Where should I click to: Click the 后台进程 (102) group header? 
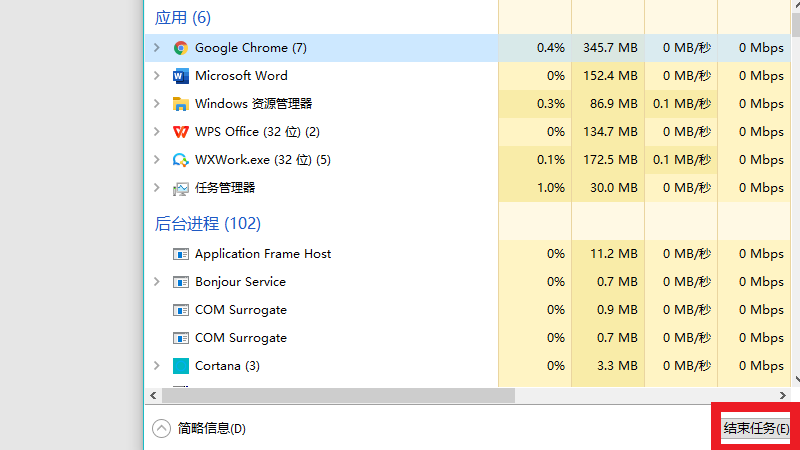coord(208,223)
